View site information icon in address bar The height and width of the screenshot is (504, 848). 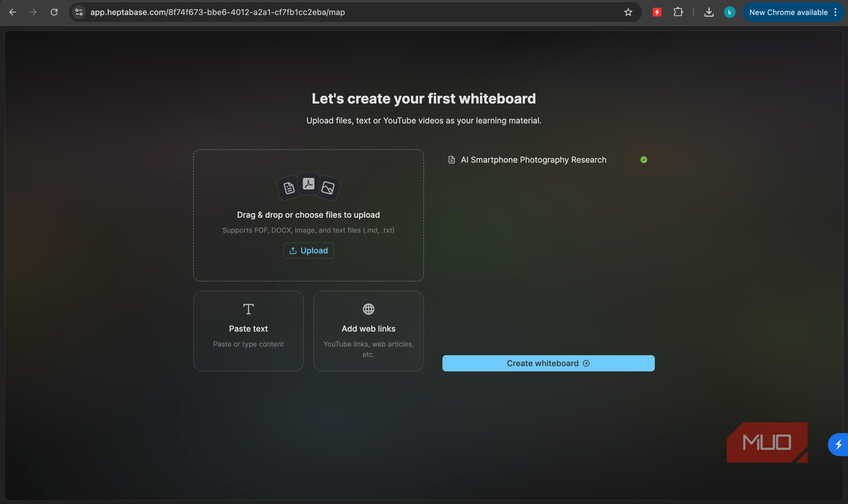click(x=79, y=12)
